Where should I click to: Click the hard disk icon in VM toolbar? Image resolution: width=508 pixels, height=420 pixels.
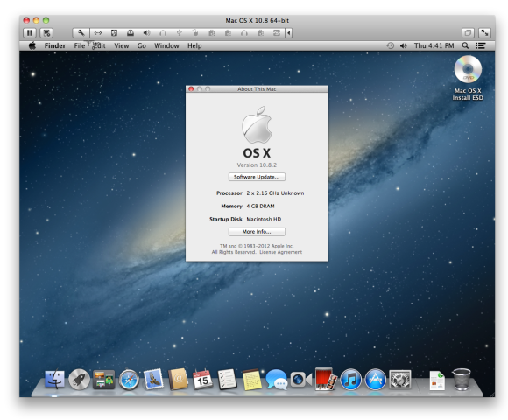pos(114,32)
